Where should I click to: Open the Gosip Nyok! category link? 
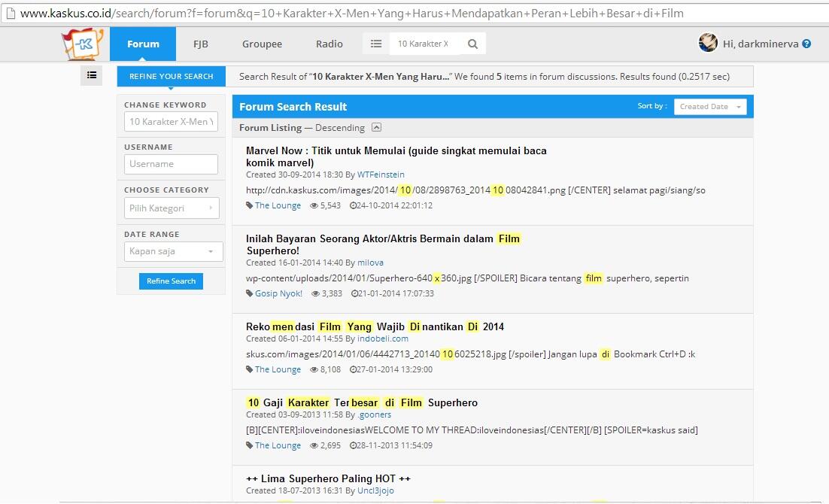click(x=278, y=293)
